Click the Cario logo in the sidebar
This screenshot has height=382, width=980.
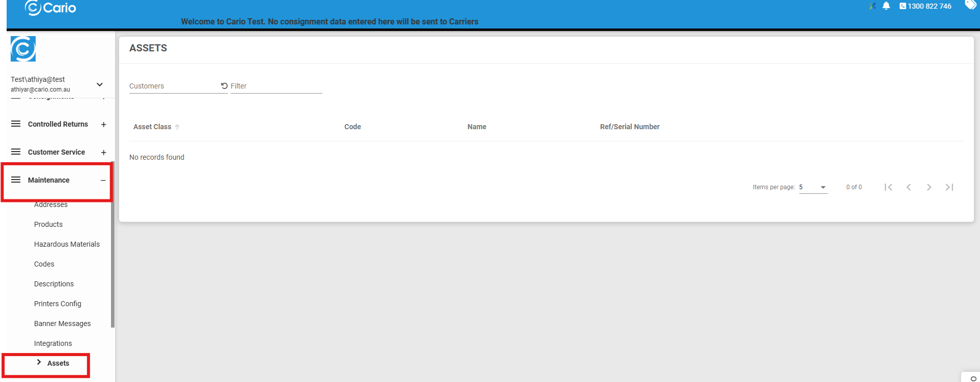pos(23,49)
